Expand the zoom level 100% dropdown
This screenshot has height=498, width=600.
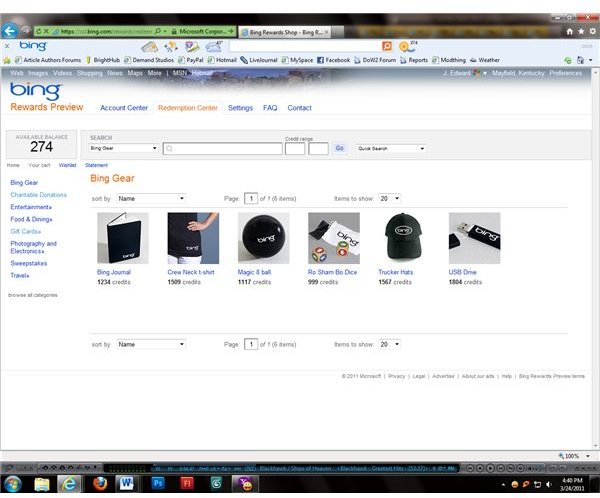(588, 456)
